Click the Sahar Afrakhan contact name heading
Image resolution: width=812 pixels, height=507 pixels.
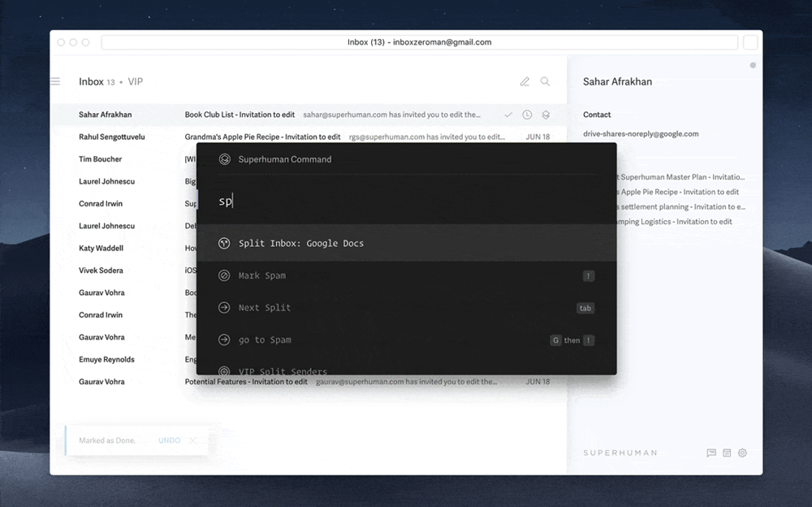617,81
